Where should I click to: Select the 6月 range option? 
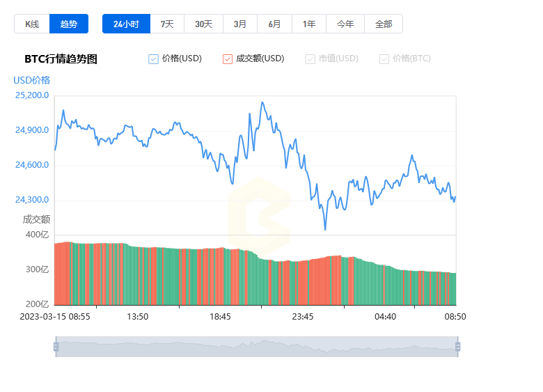274,24
